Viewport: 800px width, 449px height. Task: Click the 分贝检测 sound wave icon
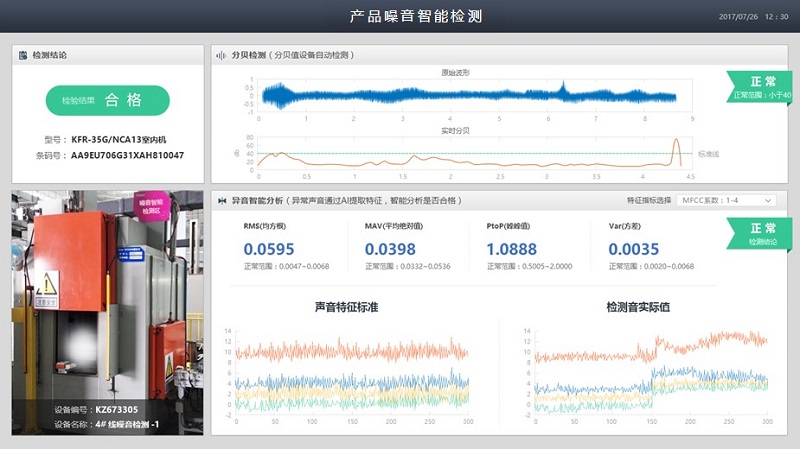click(222, 55)
